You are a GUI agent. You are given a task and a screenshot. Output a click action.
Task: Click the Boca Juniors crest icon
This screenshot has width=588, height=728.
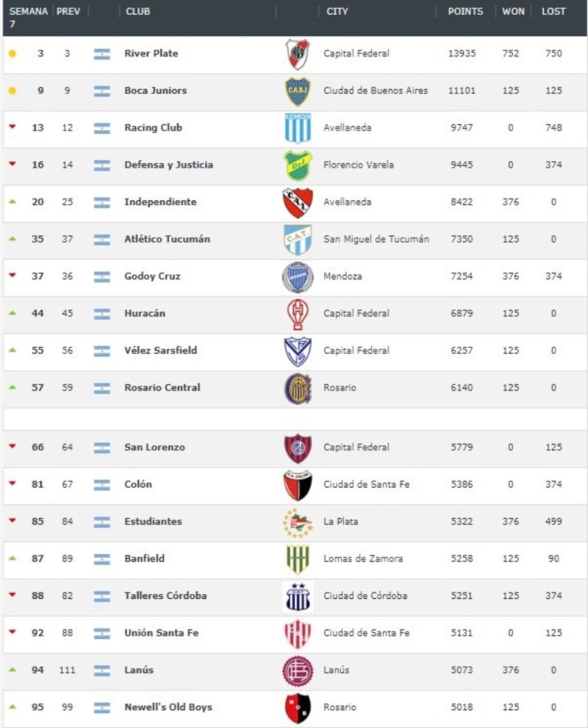(298, 91)
